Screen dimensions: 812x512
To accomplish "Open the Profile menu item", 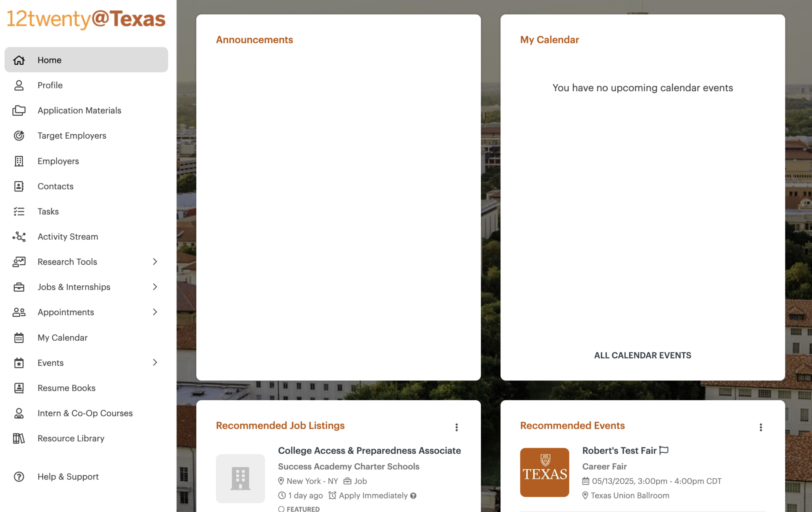I will coord(50,85).
